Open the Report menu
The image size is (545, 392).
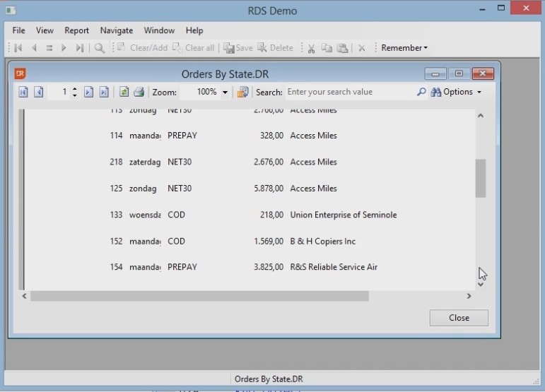(x=76, y=30)
